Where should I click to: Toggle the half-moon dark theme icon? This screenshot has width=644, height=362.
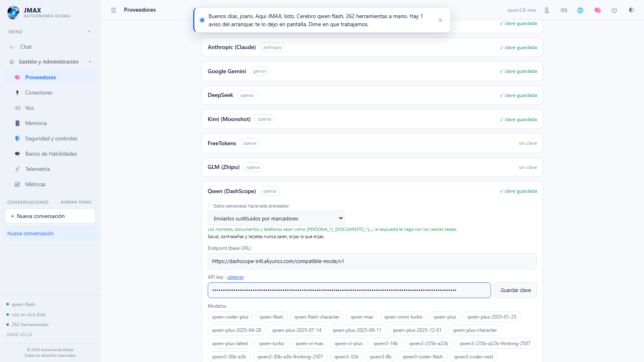(631, 10)
